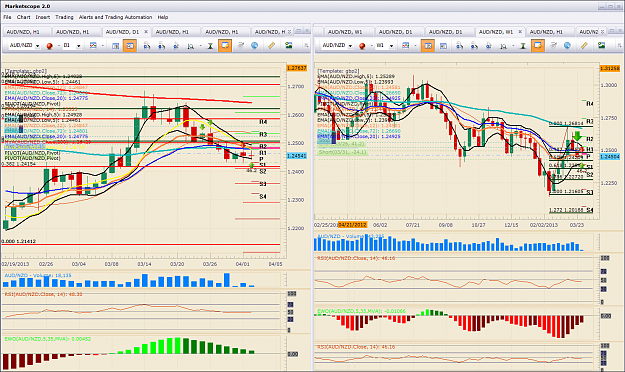Click blue globe icon in right toolbar
The image size is (625, 372).
[567, 46]
